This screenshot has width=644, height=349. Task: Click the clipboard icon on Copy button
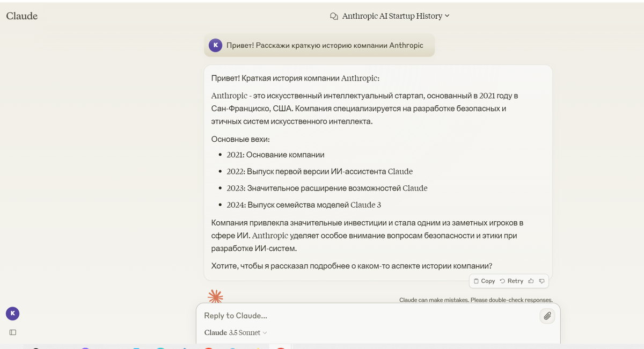(x=476, y=281)
